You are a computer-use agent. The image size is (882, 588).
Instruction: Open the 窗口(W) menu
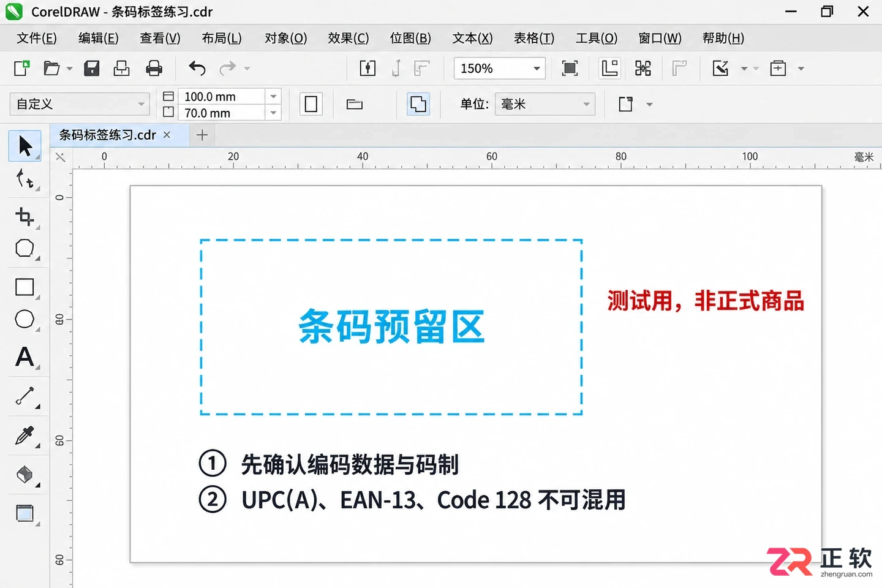coord(660,38)
